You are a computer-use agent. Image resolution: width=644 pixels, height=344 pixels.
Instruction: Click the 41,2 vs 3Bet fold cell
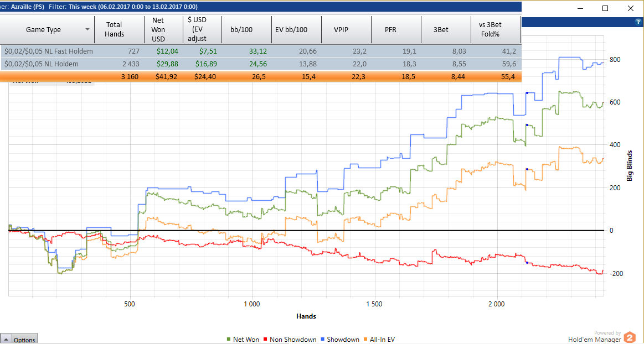(509, 51)
